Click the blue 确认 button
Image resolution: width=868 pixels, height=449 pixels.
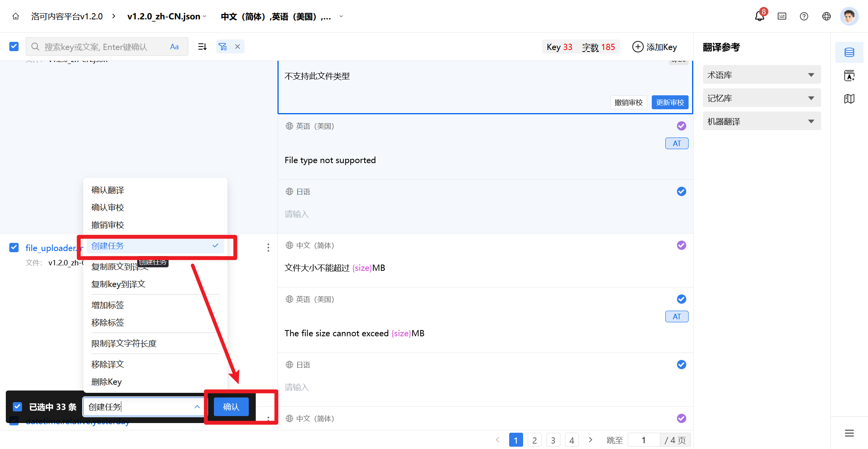231,407
